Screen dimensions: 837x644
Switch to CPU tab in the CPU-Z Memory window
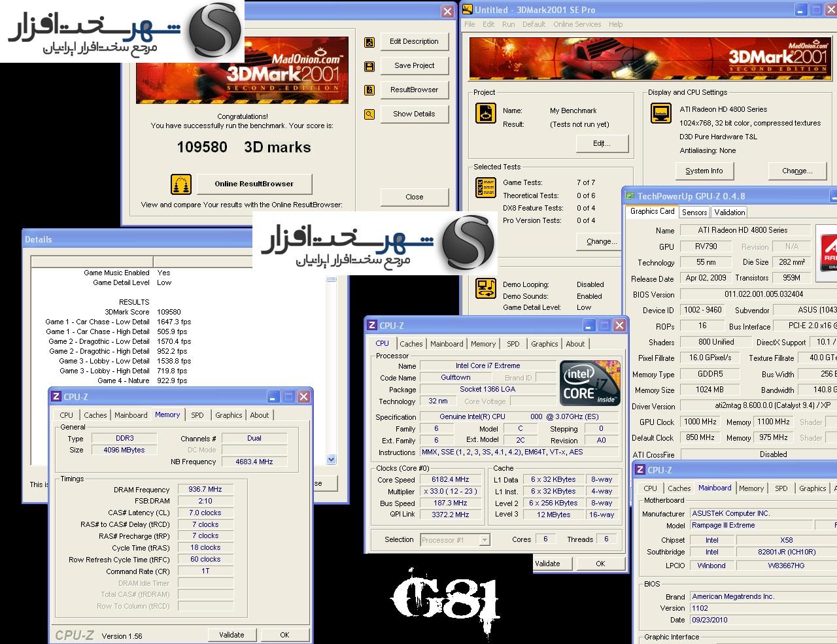coord(67,415)
